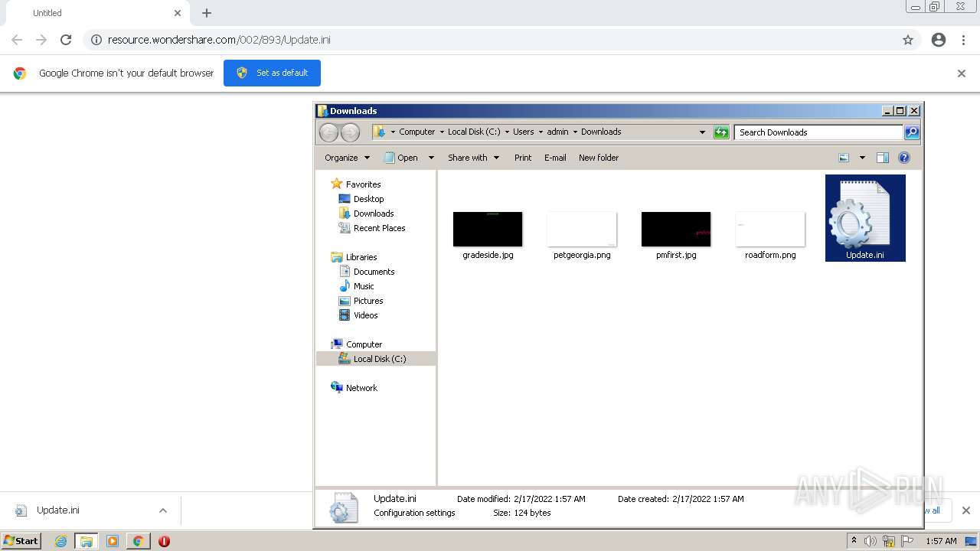The height and width of the screenshot is (551, 980).
Task: Open the Organize menu
Action: pos(347,158)
